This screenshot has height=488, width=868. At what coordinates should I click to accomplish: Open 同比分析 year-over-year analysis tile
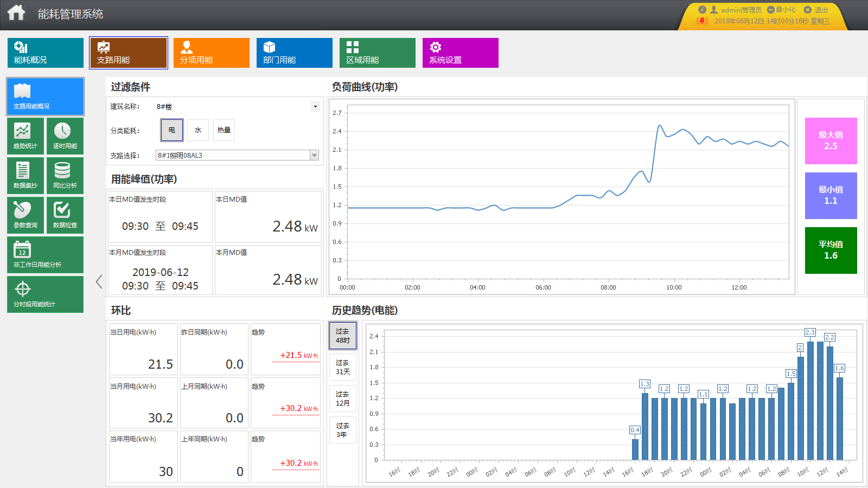pyautogui.click(x=65, y=175)
